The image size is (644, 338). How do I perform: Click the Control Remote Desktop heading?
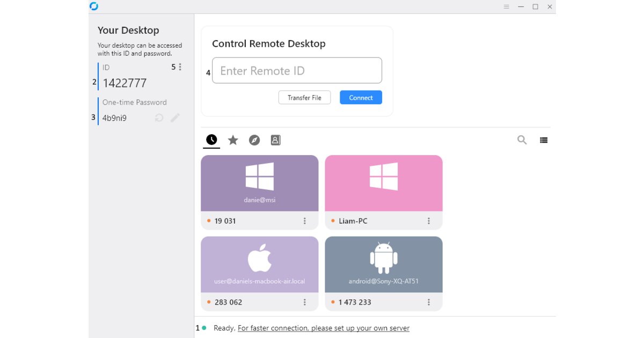(269, 44)
